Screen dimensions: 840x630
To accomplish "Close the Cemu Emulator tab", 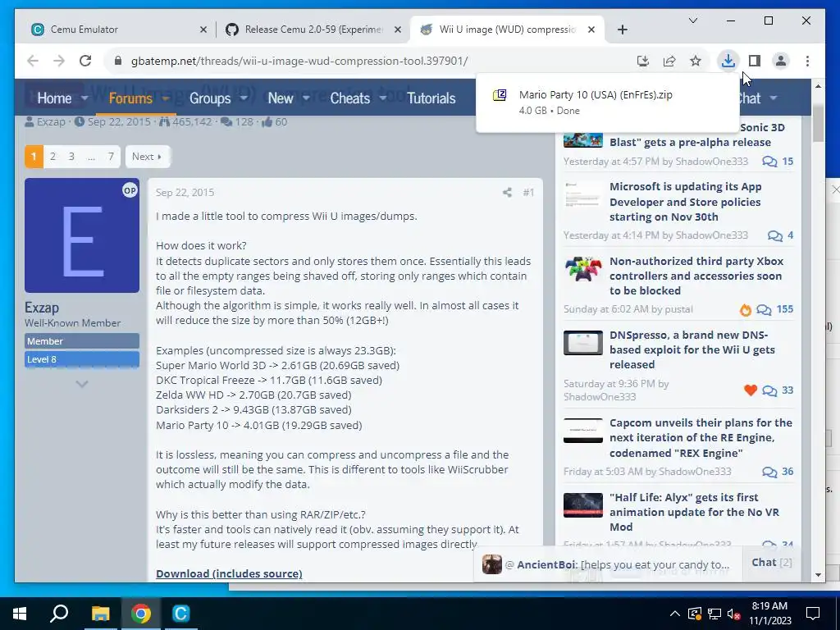I will tap(203, 30).
